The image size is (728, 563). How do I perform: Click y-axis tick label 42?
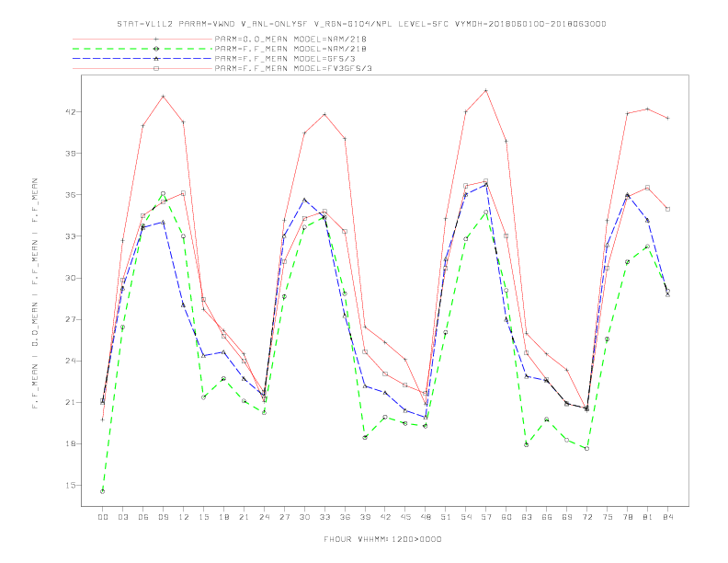[70, 112]
